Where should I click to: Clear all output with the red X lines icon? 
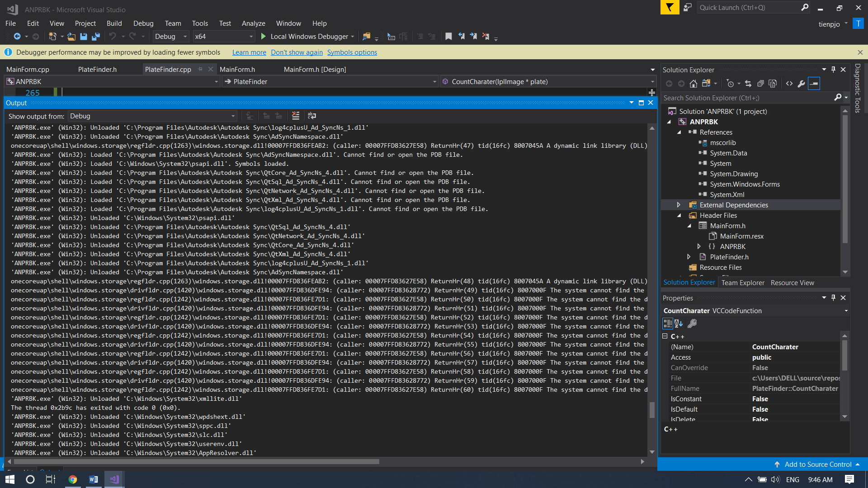point(296,116)
